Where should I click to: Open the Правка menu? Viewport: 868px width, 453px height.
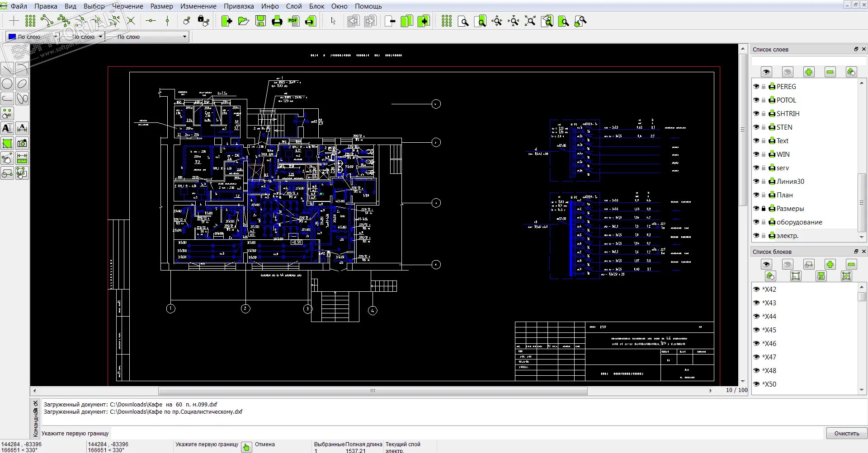pyautogui.click(x=46, y=6)
